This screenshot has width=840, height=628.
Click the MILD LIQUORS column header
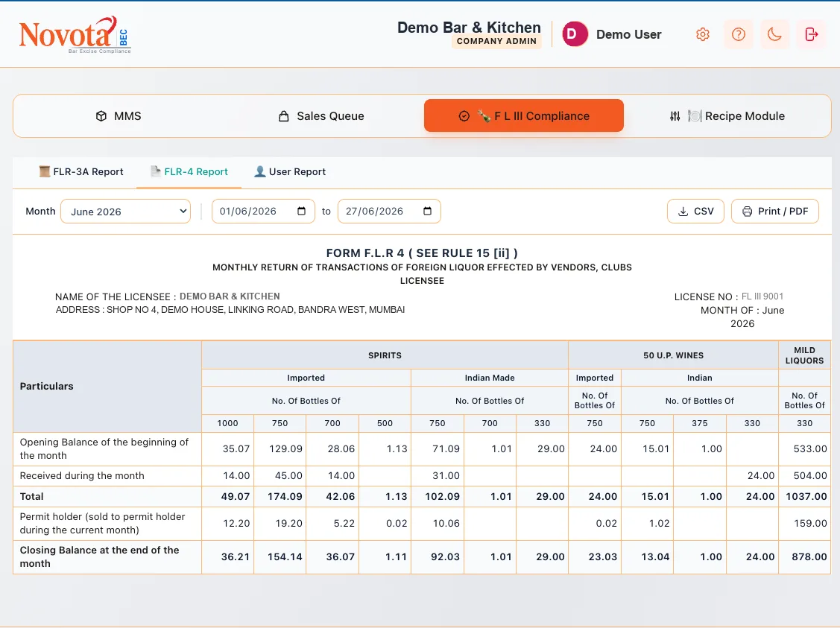tap(805, 355)
